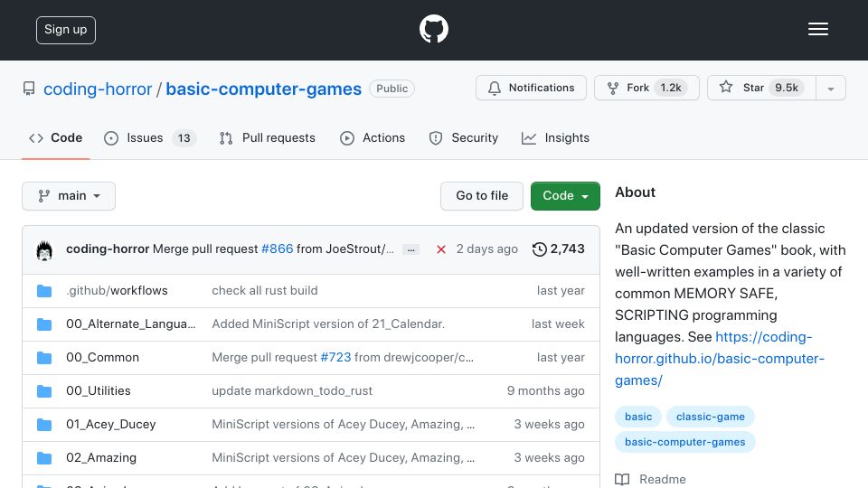Open the main branch dropdown
Viewport: 868px width, 488px height.
69,196
